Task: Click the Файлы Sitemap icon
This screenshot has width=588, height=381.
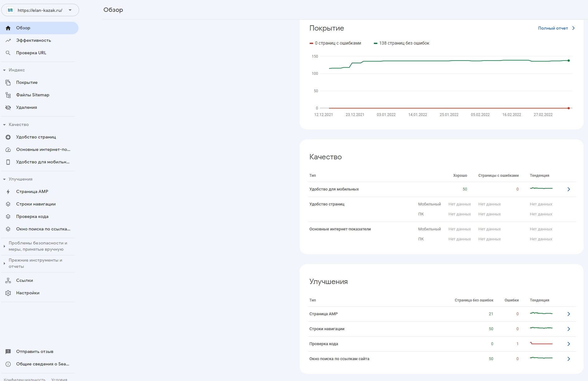Action: (8, 95)
